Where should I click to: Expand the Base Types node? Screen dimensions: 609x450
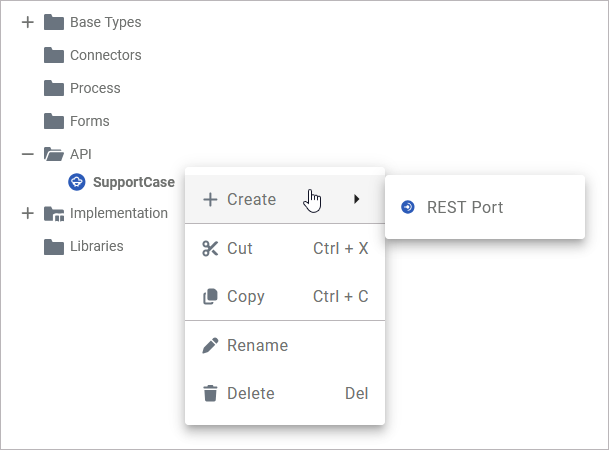click(x=28, y=22)
